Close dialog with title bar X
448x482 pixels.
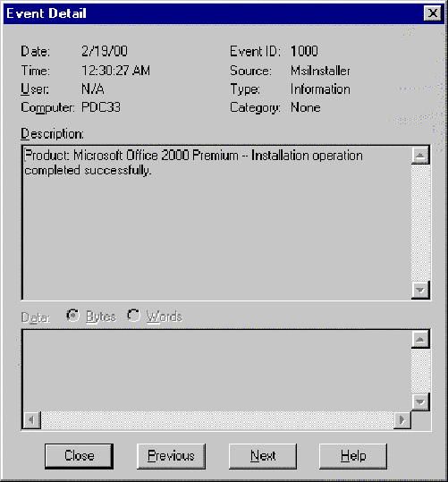[433, 13]
